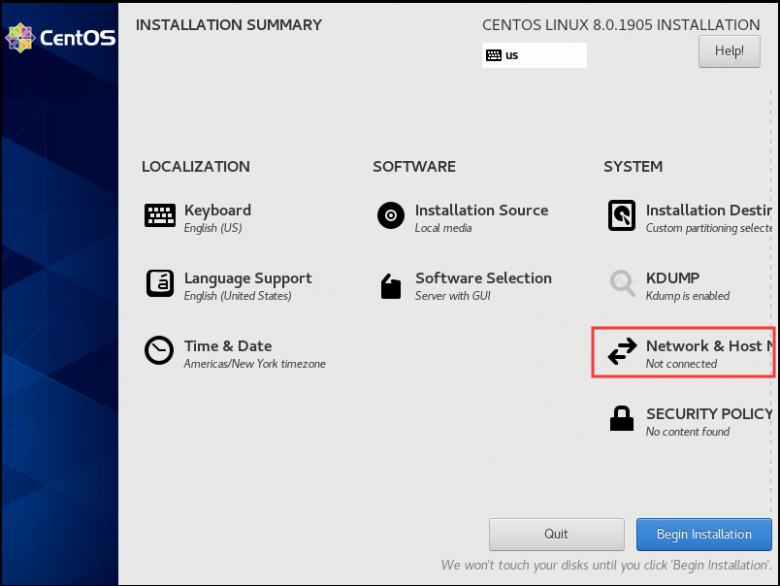Open the Installation Destination title
Screen dimensions: 780x586
(x=709, y=210)
